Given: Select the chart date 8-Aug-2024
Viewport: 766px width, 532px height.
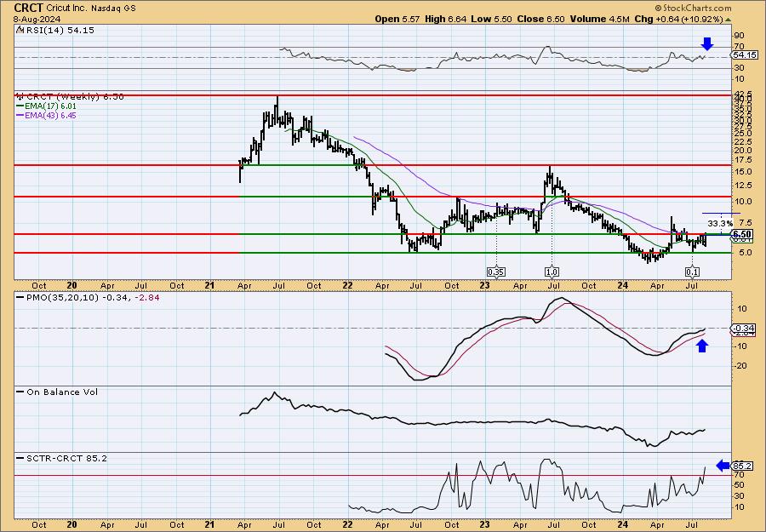Looking at the screenshot, I should (37, 20).
